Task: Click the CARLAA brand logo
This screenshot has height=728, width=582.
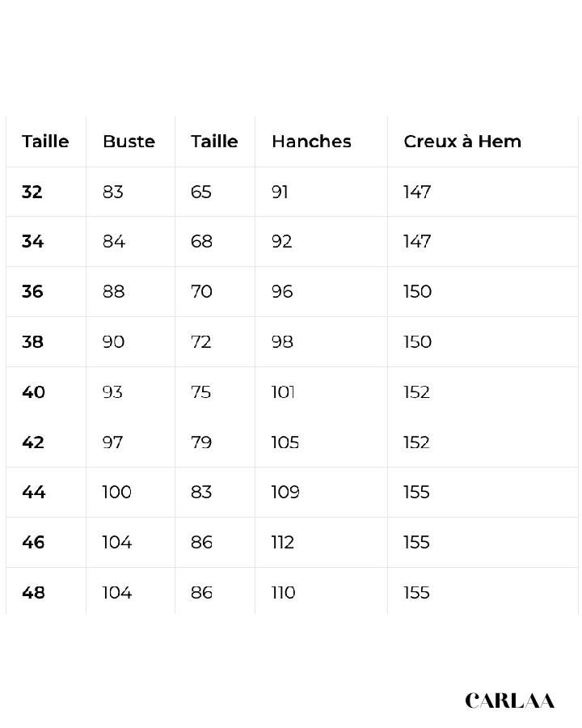Action: 509,700
